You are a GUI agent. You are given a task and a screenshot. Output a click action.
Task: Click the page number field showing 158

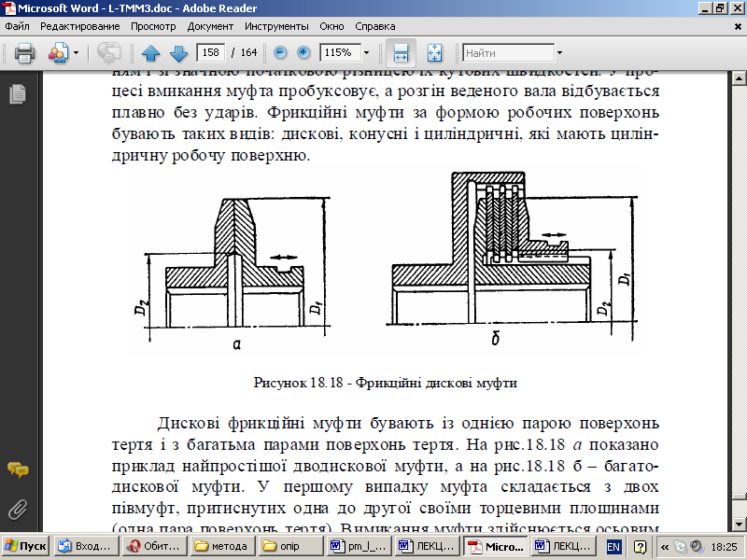pyautogui.click(x=211, y=52)
